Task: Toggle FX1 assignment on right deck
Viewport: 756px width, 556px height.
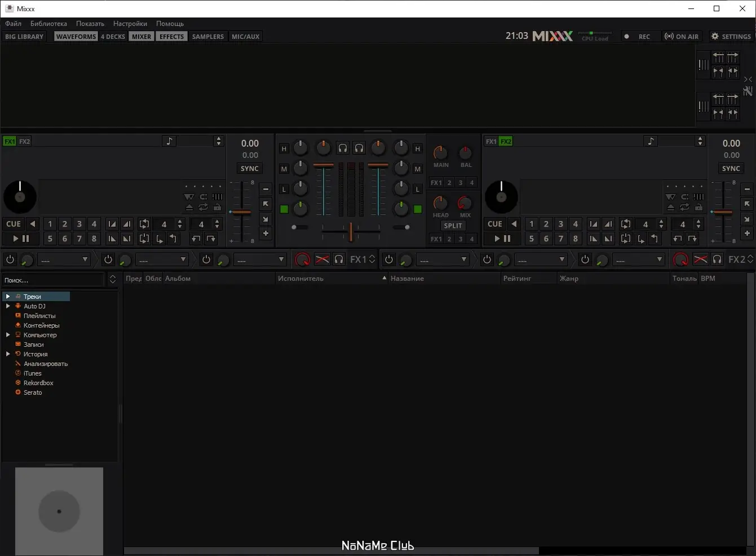Action: (491, 142)
